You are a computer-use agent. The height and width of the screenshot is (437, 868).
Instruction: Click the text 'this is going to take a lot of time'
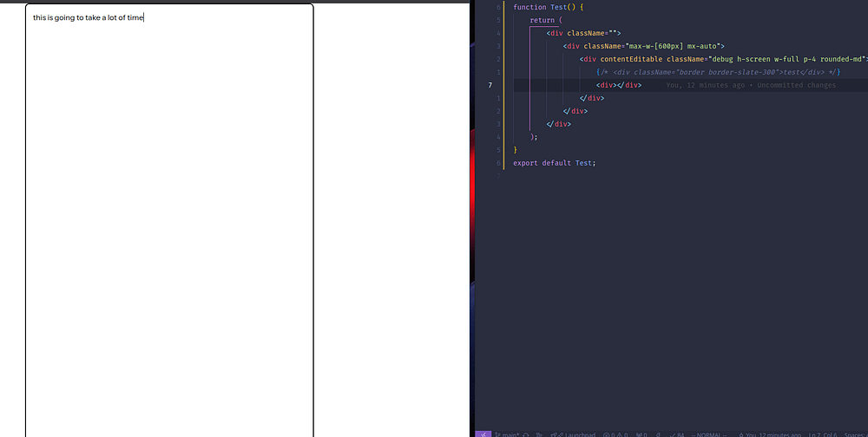[88, 17]
